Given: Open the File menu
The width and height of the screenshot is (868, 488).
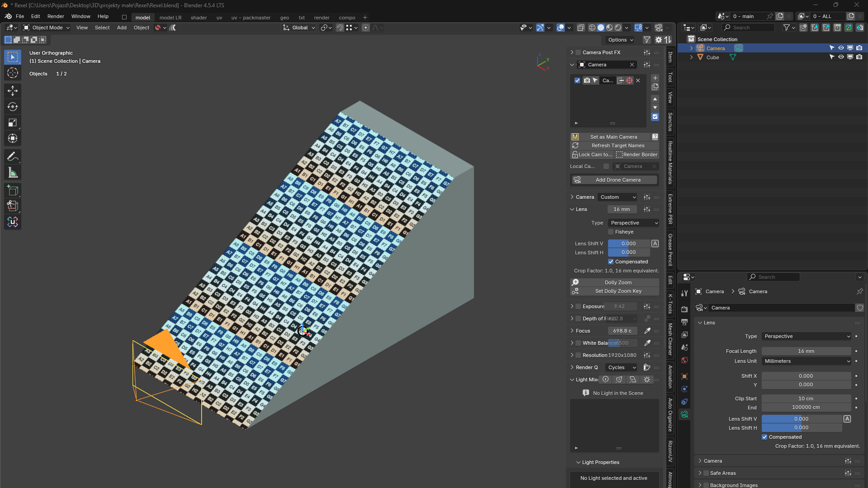Looking at the screenshot, I should (20, 16).
